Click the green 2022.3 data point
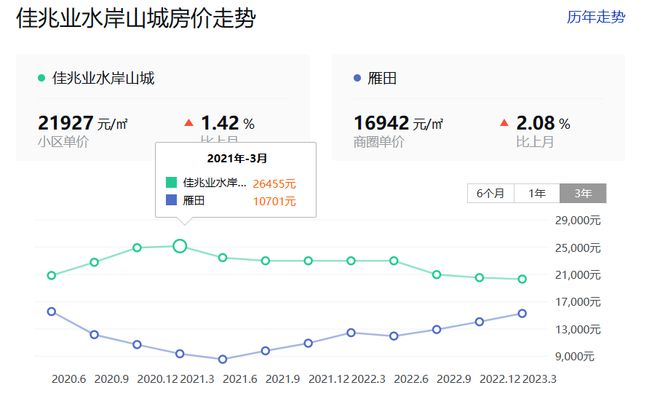 [351, 261]
